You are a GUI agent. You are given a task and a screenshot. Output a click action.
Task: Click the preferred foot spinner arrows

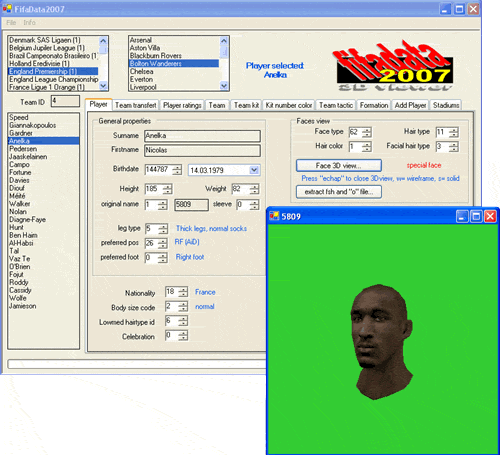(163, 258)
